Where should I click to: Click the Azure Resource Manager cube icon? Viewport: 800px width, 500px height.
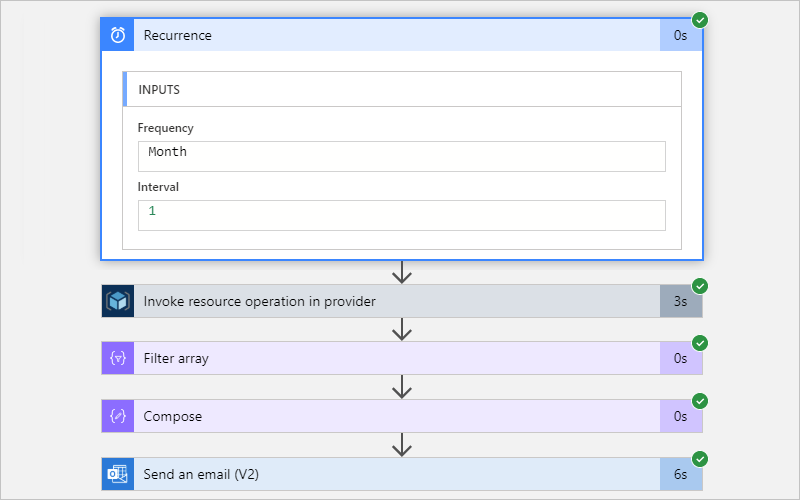[118, 301]
